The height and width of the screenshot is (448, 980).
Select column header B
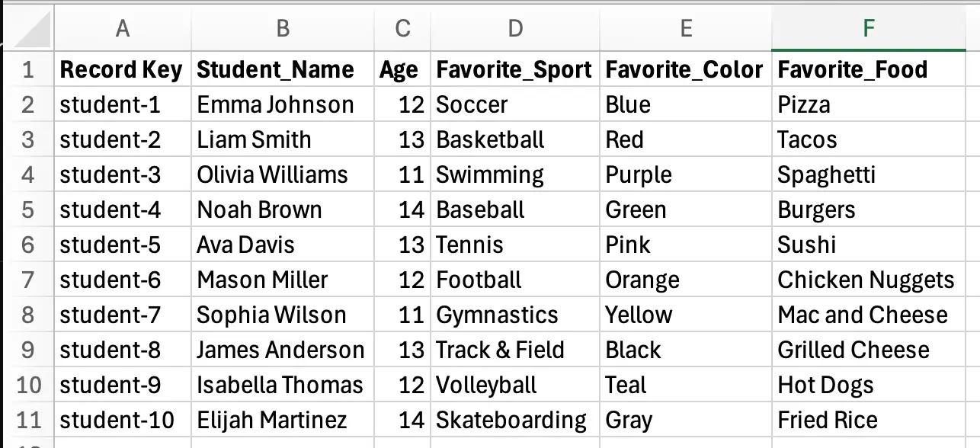283,28
